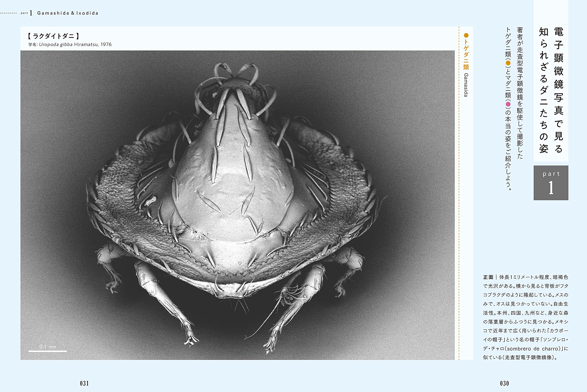Click the vertical title 電子顕微鏡写真で見る
Screen dimensions: 587x392
559,90
